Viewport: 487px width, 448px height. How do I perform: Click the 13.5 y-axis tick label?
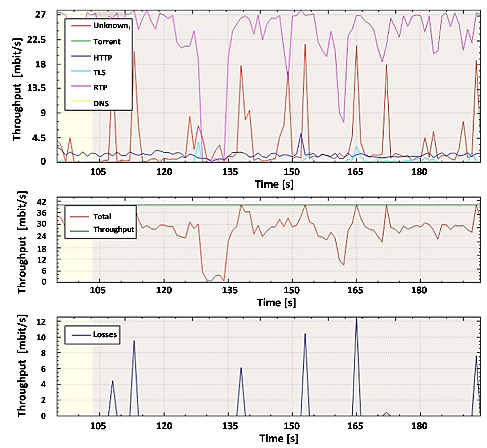tap(36, 88)
